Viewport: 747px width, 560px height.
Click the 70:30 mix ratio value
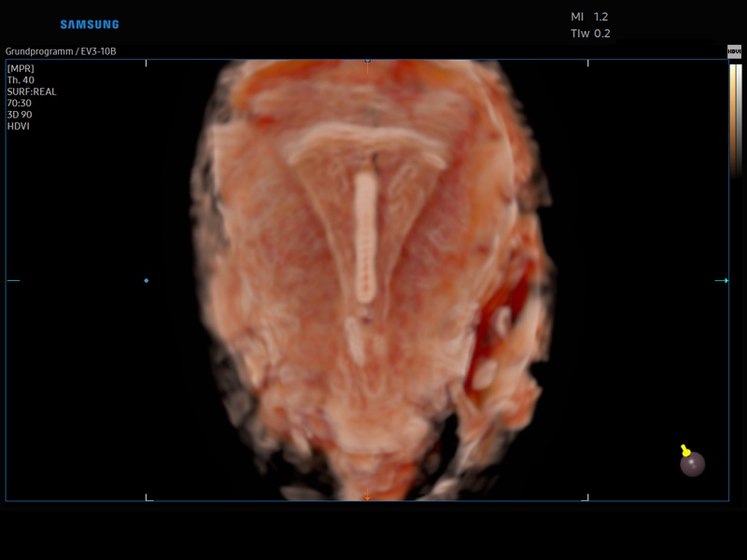tap(20, 104)
